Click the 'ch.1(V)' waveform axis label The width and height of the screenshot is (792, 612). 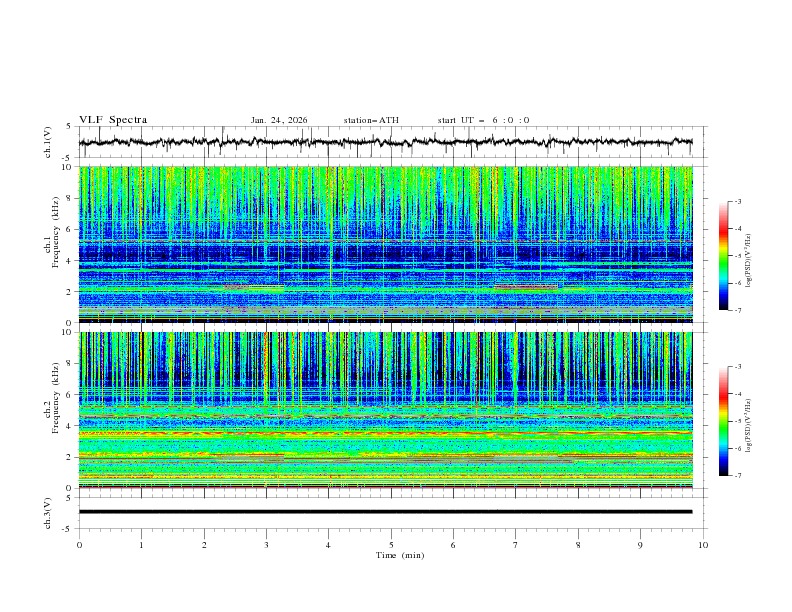point(48,142)
